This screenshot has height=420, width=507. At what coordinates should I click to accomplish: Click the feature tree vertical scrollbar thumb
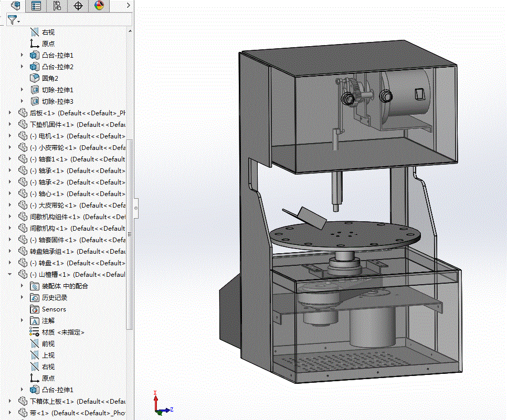[x=130, y=234]
